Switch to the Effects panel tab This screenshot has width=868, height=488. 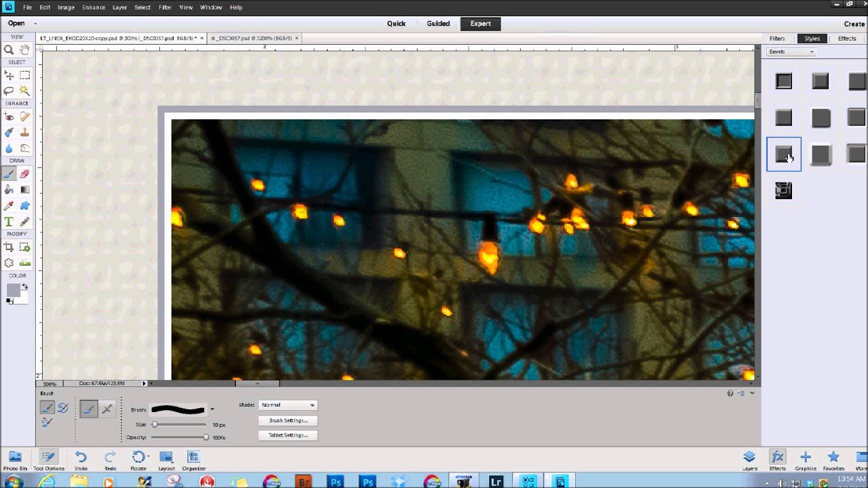click(847, 39)
